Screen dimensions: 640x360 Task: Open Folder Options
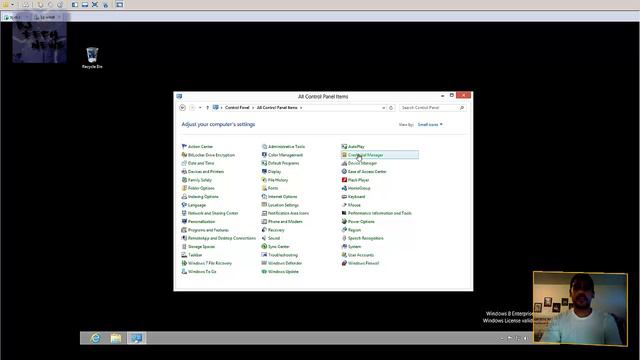198,188
